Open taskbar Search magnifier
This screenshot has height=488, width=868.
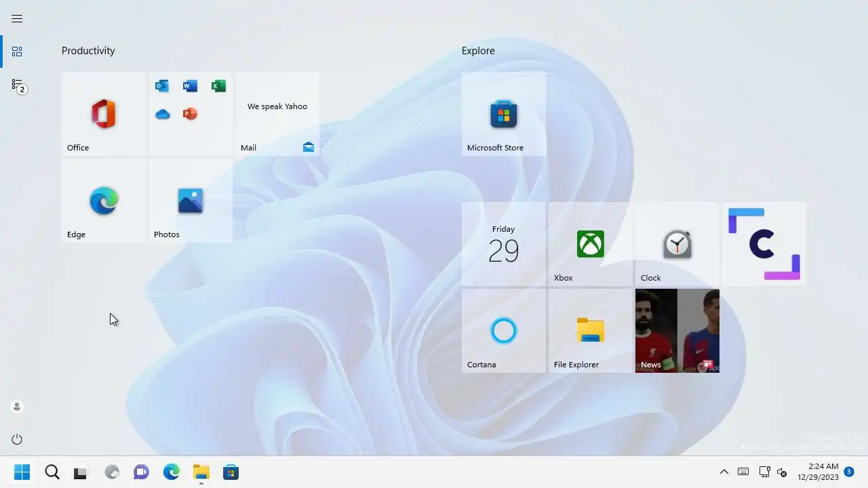[x=52, y=472]
